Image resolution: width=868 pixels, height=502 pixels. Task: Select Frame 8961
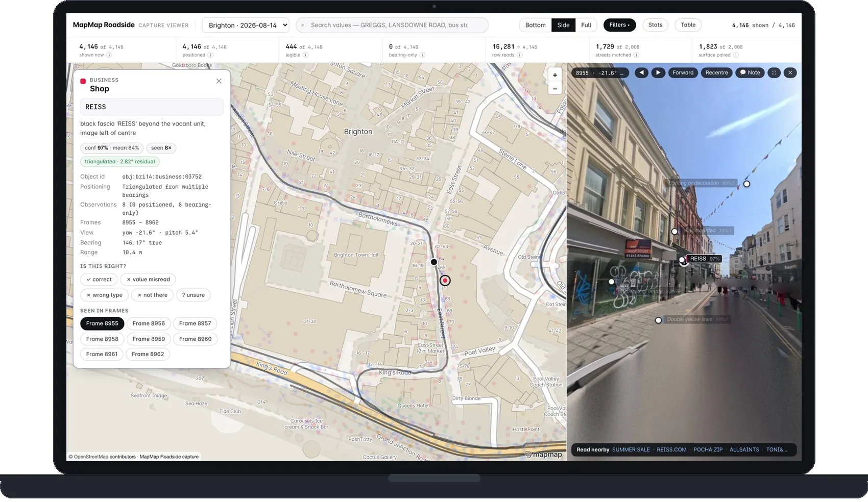click(x=102, y=354)
